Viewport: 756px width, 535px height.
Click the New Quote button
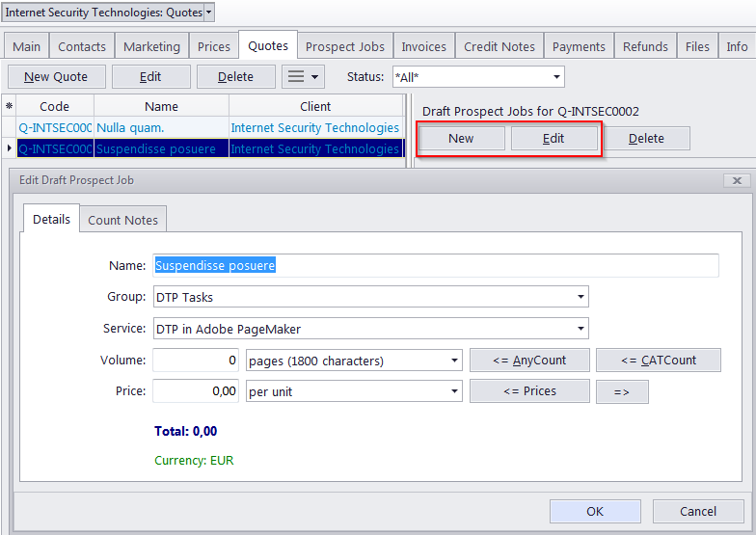point(56,76)
